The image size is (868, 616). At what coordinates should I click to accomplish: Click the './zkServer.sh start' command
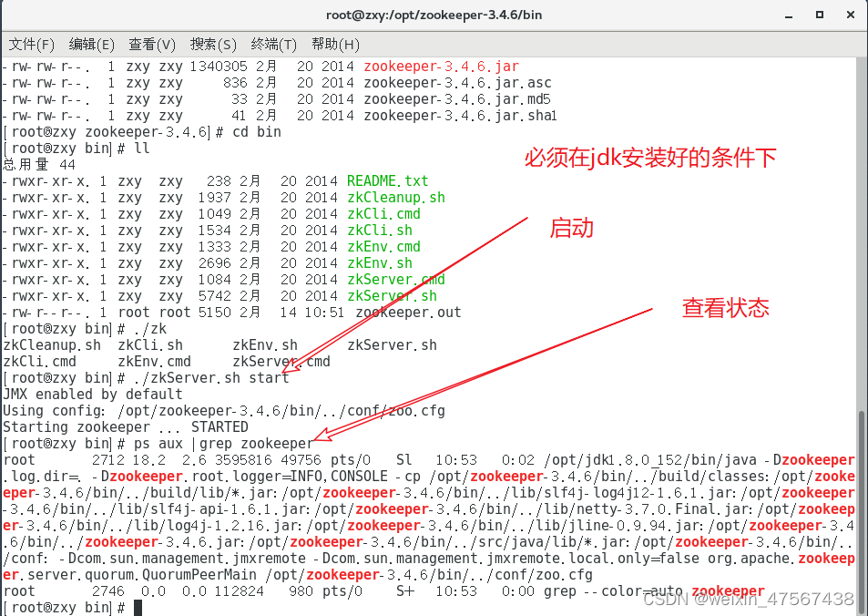[x=211, y=378]
